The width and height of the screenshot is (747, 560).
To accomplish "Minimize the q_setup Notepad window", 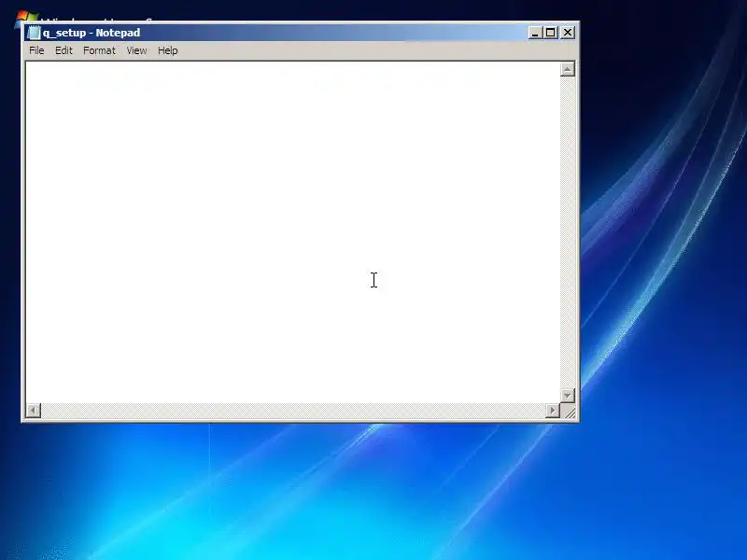I will [535, 33].
